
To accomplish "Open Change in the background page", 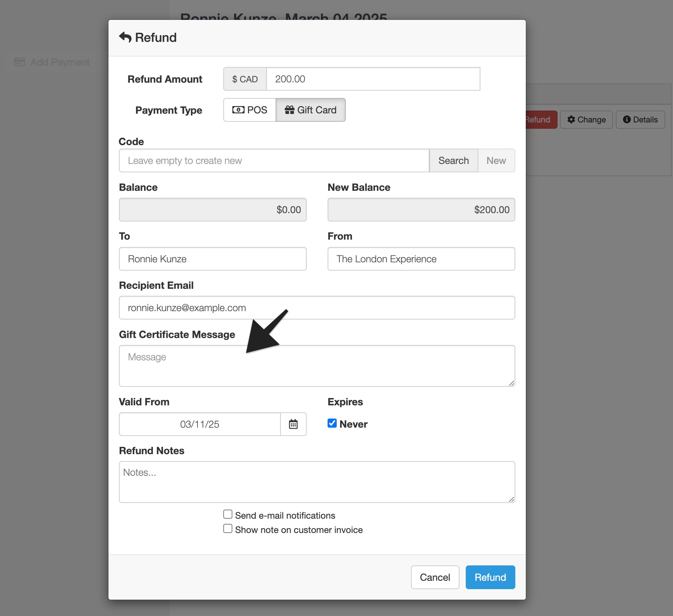I will point(586,120).
